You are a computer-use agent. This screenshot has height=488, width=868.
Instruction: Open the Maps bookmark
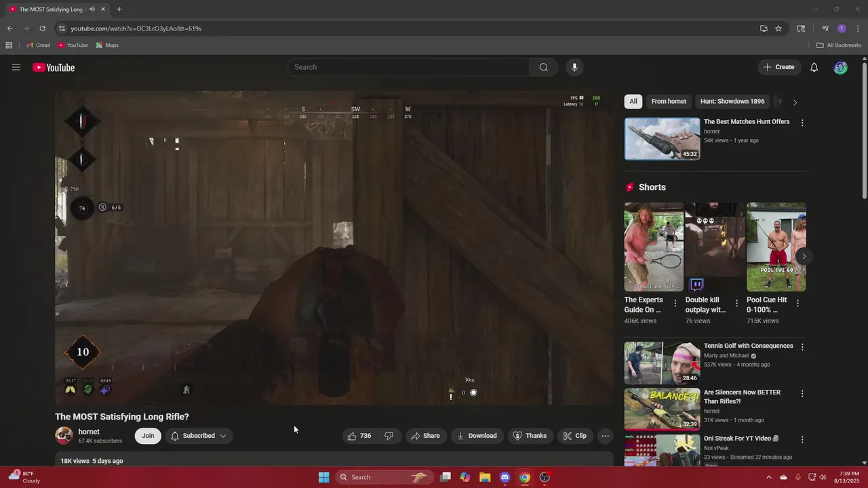(107, 45)
